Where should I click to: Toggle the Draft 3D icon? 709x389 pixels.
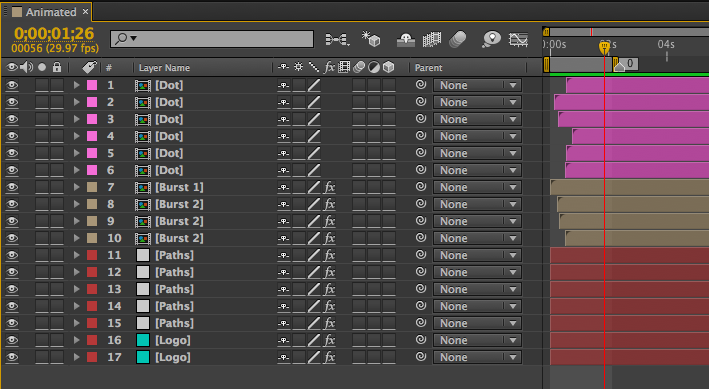371,39
